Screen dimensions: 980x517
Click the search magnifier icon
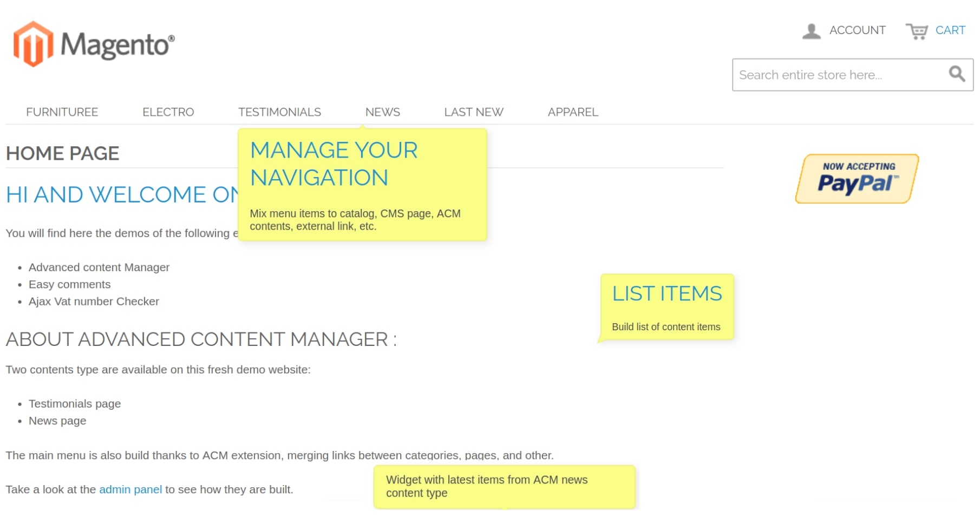tap(957, 74)
